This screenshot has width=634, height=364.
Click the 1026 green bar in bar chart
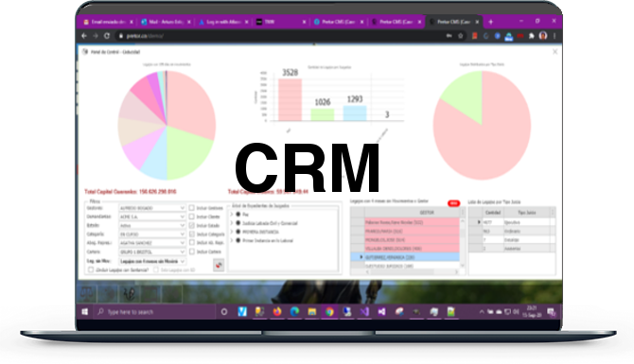[x=323, y=114]
